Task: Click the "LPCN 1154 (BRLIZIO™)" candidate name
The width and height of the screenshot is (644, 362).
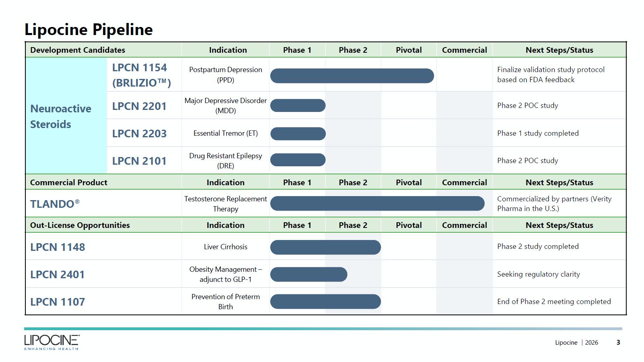Action: click(141, 75)
